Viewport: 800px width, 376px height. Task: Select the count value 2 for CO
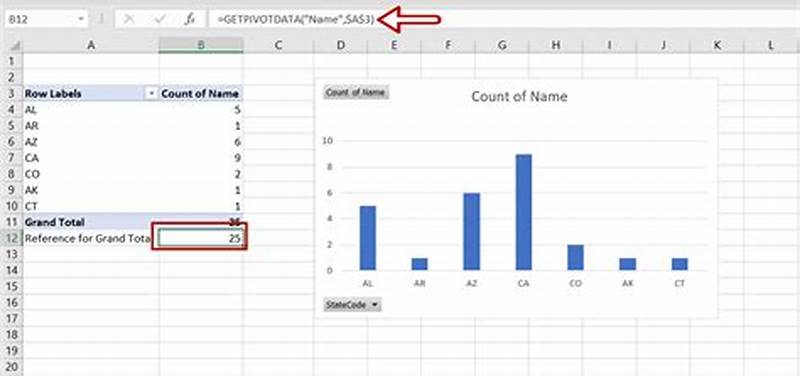click(201, 174)
